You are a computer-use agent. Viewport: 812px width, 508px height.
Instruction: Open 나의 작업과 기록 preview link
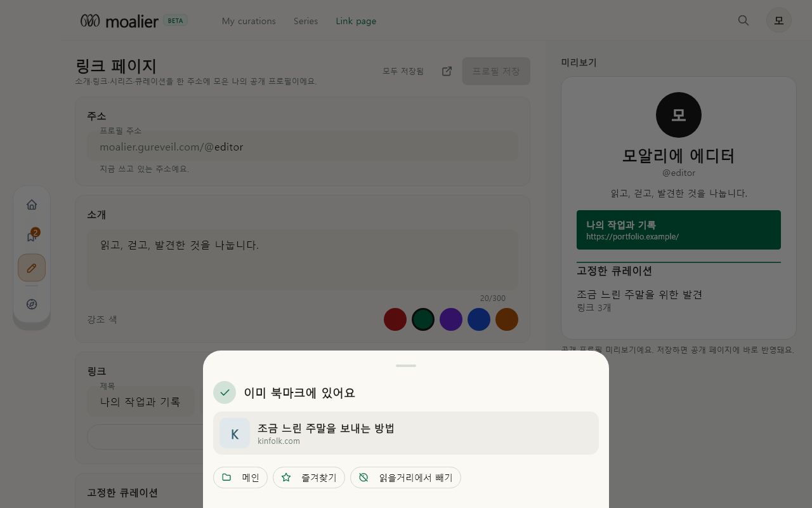pos(679,230)
